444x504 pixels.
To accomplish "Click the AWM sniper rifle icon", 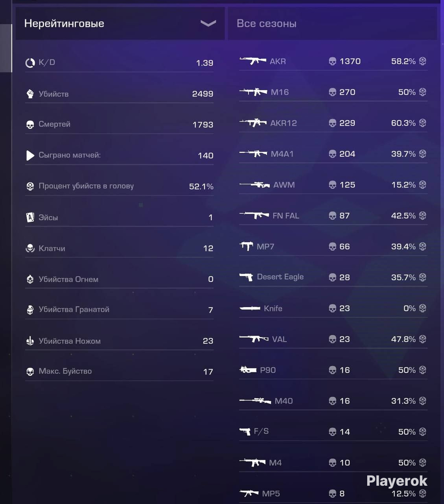I will click(254, 184).
